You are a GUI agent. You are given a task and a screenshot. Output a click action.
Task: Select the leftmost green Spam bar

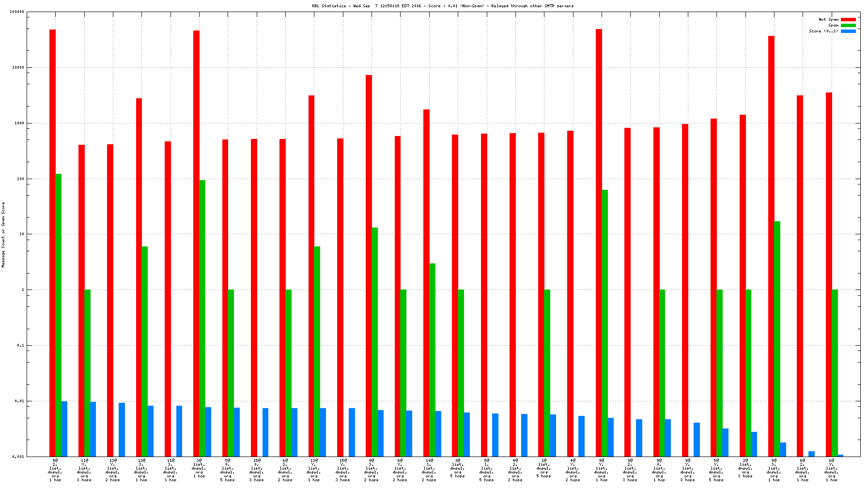tap(58, 315)
